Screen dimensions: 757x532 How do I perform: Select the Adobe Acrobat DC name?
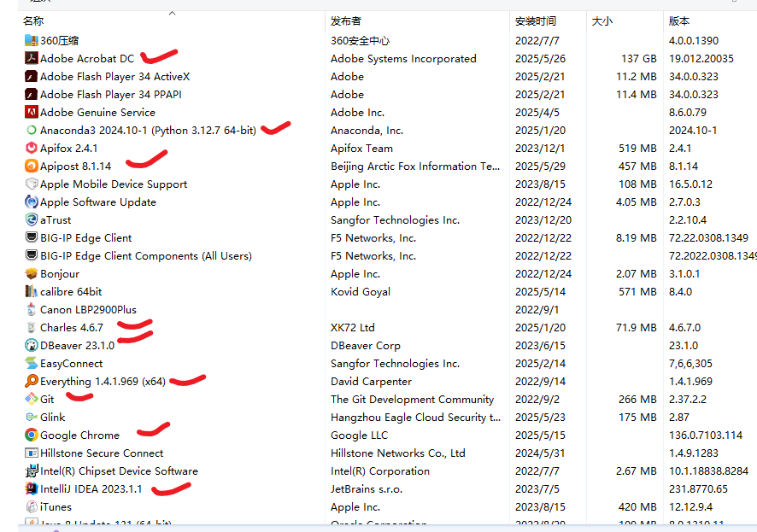87,58
